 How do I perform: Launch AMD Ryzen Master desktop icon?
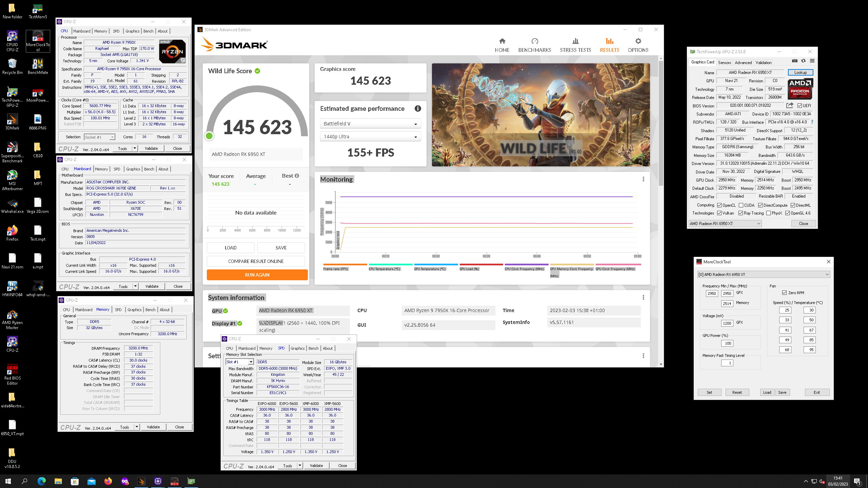(x=13, y=319)
